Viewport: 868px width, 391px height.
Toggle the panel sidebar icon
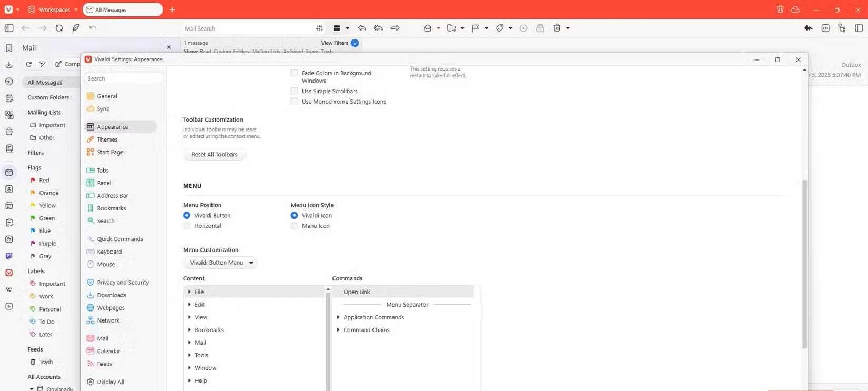[9, 28]
